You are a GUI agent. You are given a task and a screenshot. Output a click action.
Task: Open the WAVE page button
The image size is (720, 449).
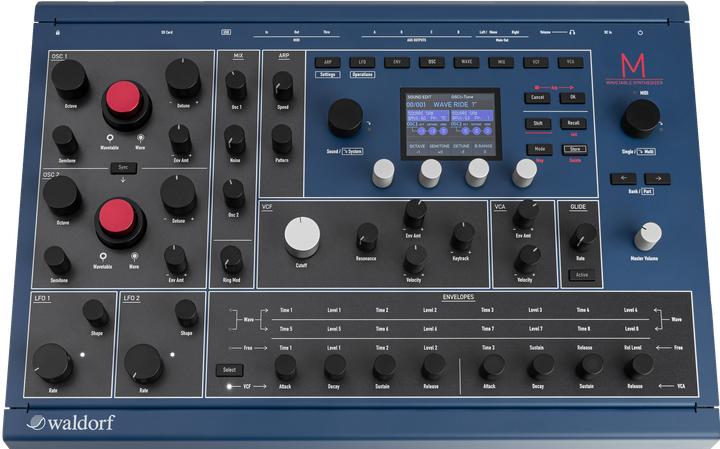click(x=467, y=62)
